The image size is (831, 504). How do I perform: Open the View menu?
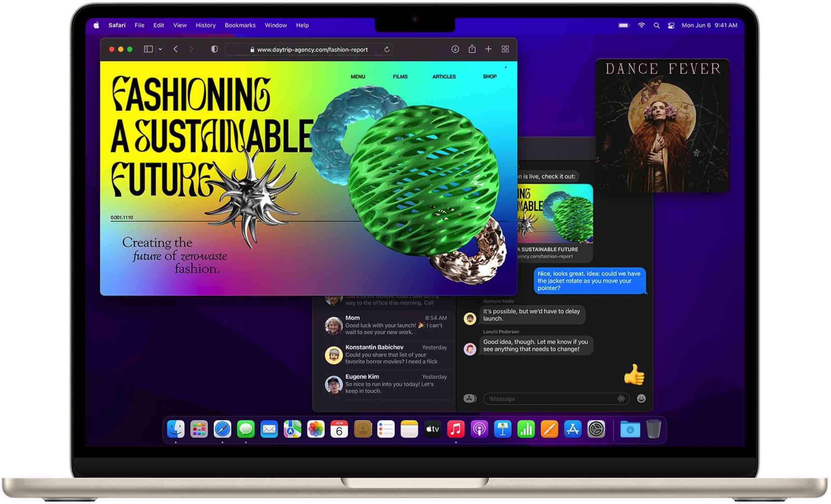pos(180,25)
